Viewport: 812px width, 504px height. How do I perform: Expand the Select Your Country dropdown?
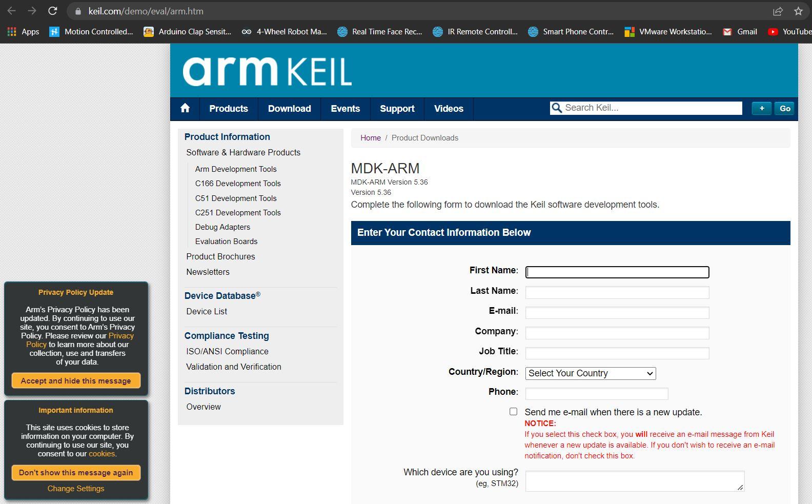[x=591, y=373]
